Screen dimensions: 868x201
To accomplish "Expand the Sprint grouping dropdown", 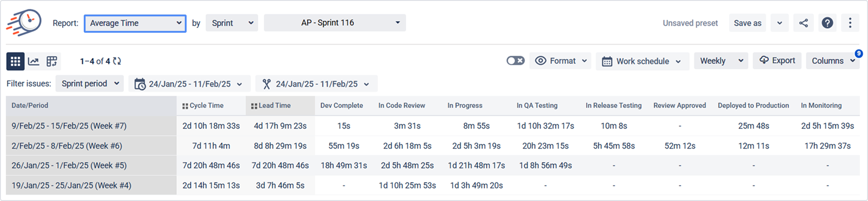I will [x=232, y=23].
